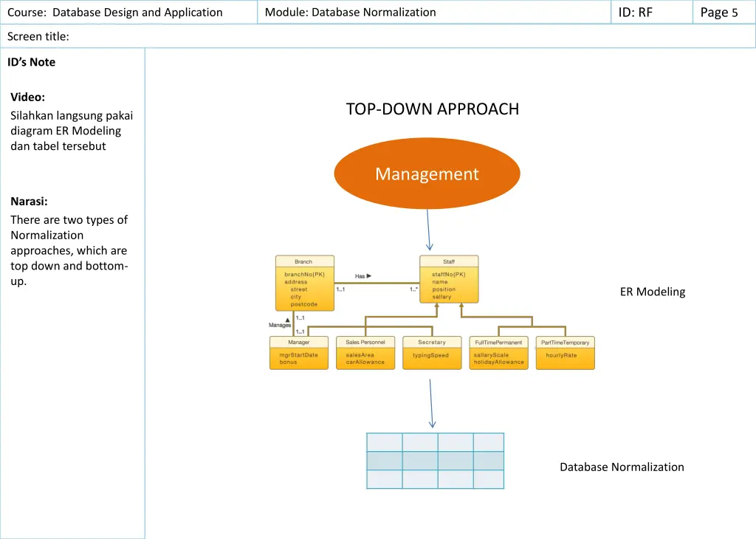
Task: Click the ER Modeling label
Action: coord(653,292)
